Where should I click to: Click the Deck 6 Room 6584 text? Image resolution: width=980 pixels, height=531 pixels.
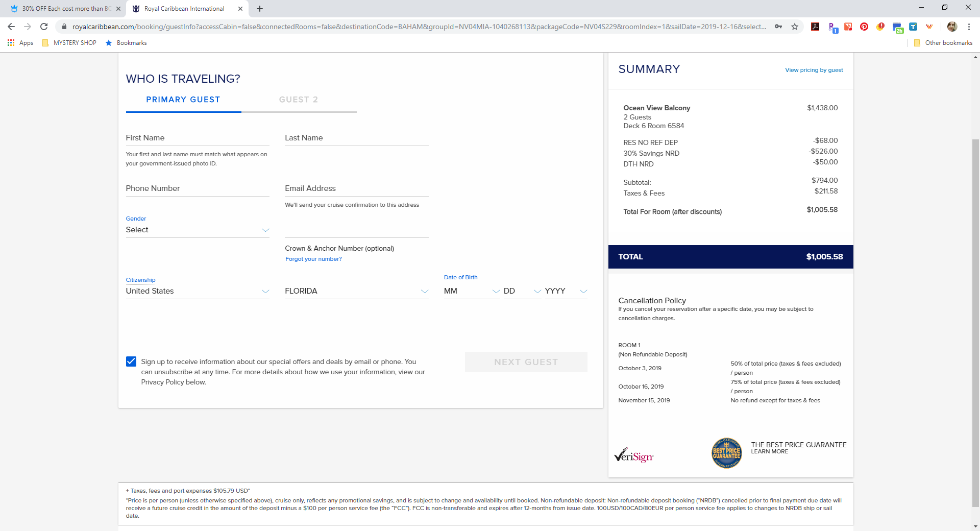click(653, 126)
